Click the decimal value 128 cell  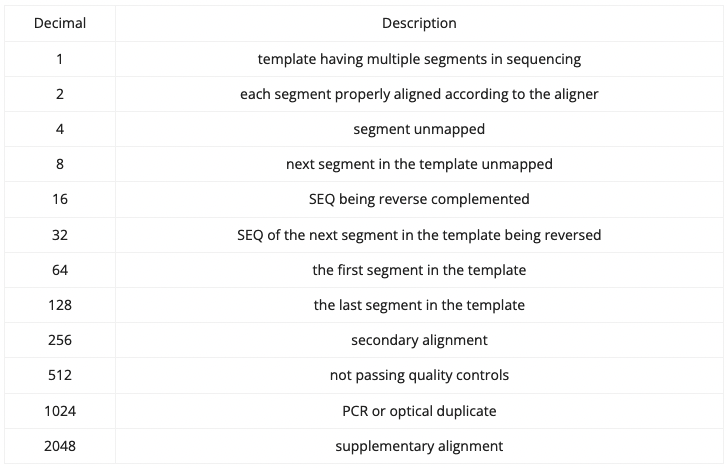click(x=59, y=305)
